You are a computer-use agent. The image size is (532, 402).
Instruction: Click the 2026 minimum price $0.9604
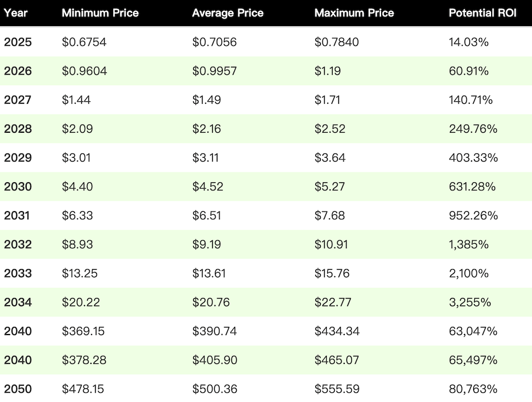coord(84,71)
